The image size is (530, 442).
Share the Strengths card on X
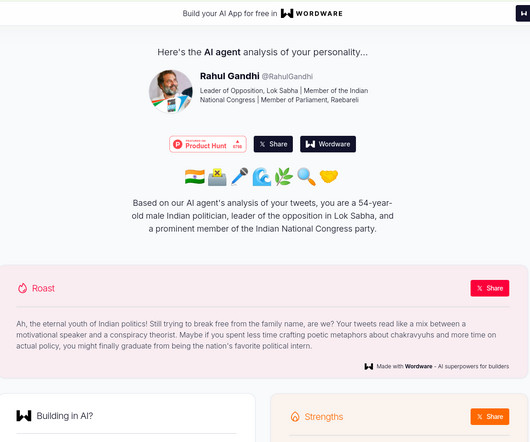click(x=490, y=417)
